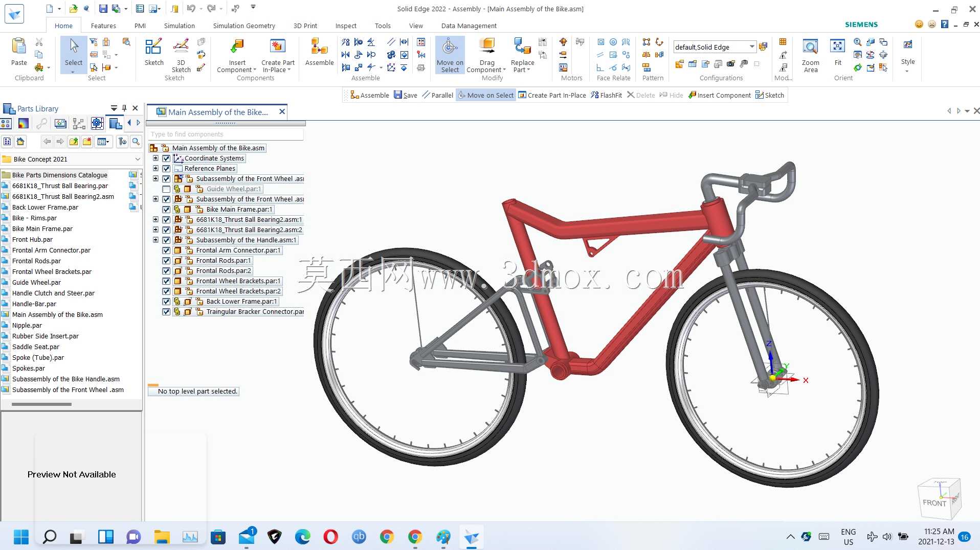Image resolution: width=980 pixels, height=550 pixels.
Task: Expand 6681K18_Thrust Ball Bearing2.asm:2 node
Action: click(x=155, y=230)
